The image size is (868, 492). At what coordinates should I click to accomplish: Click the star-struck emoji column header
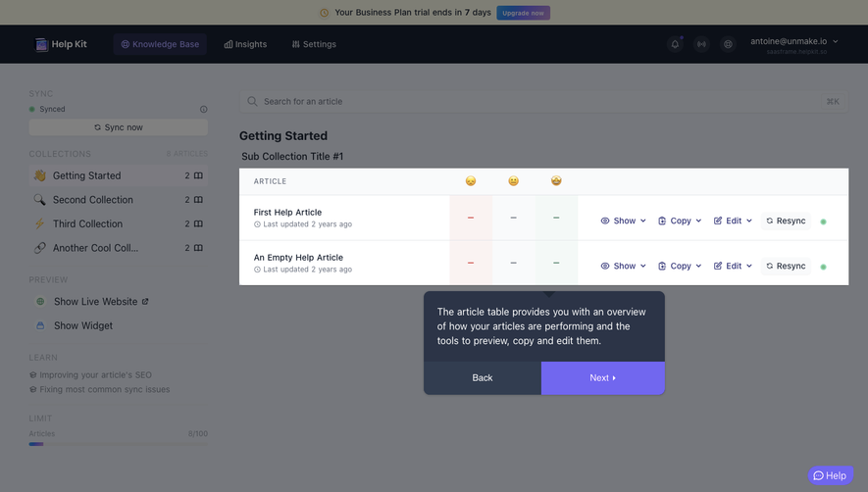click(556, 180)
